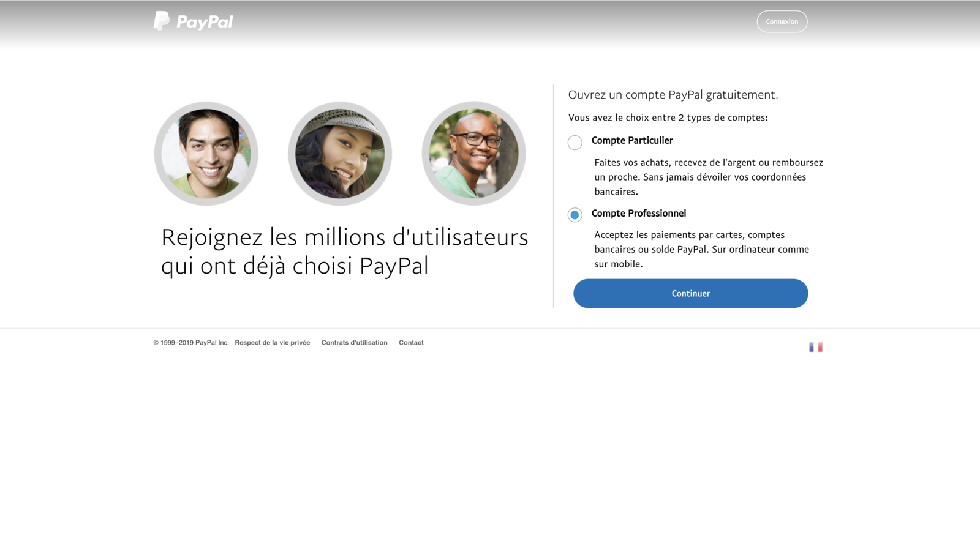This screenshot has height=549, width=980.
Task: Click the woman with knit hat photo
Action: [x=340, y=153]
